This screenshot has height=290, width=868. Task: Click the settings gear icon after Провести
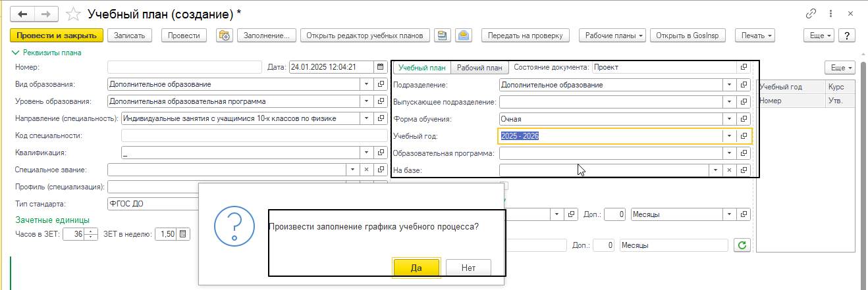[x=224, y=36]
